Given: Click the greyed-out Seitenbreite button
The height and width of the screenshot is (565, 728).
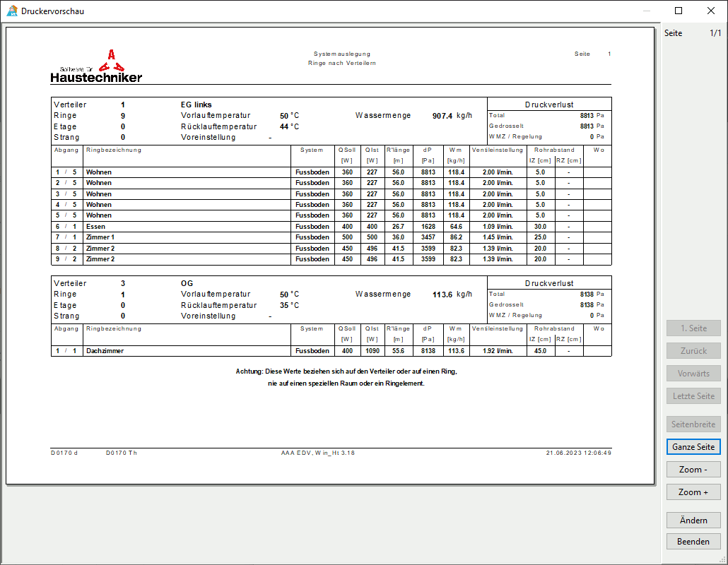Looking at the screenshot, I should (693, 424).
